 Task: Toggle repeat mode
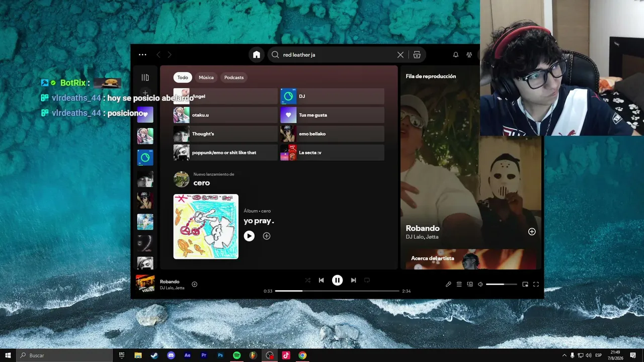click(367, 280)
